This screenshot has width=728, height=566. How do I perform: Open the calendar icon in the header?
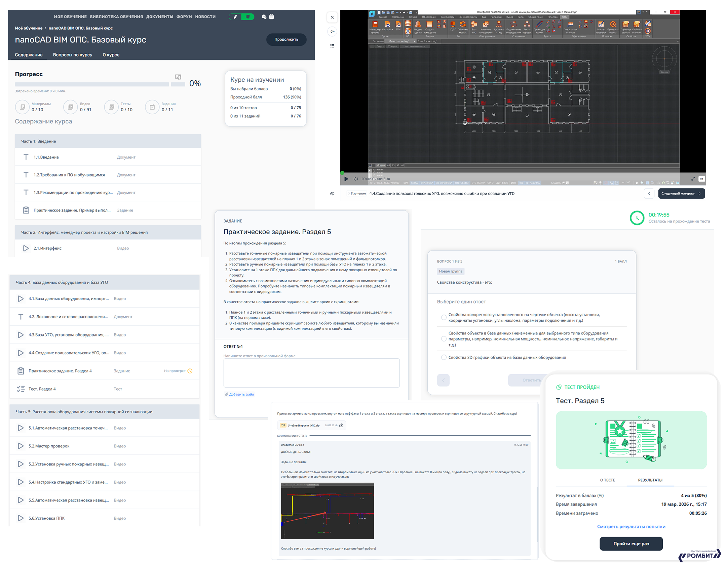271,16
